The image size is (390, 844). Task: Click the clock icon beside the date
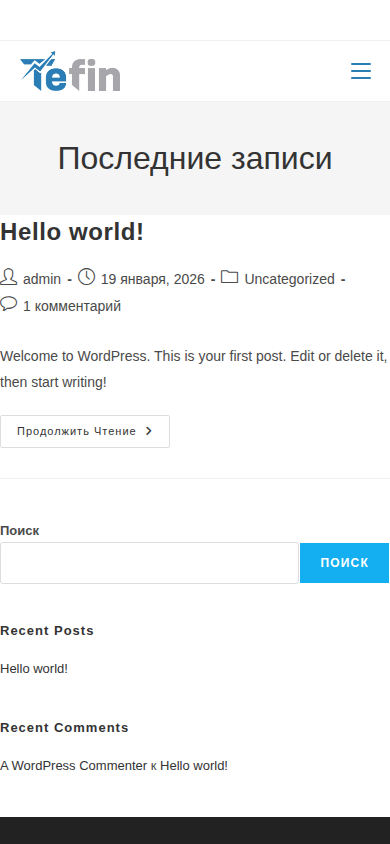click(87, 278)
